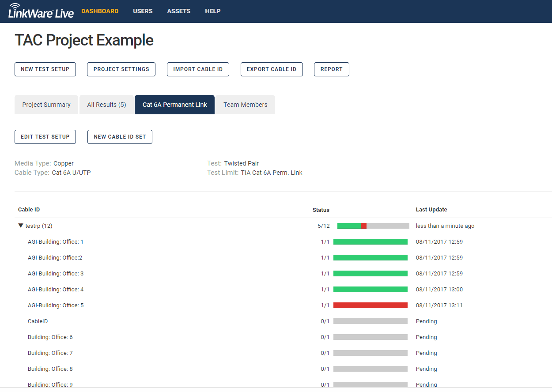The height and width of the screenshot is (392, 552).
Task: Click the Cable ID column header
Action: click(x=29, y=209)
